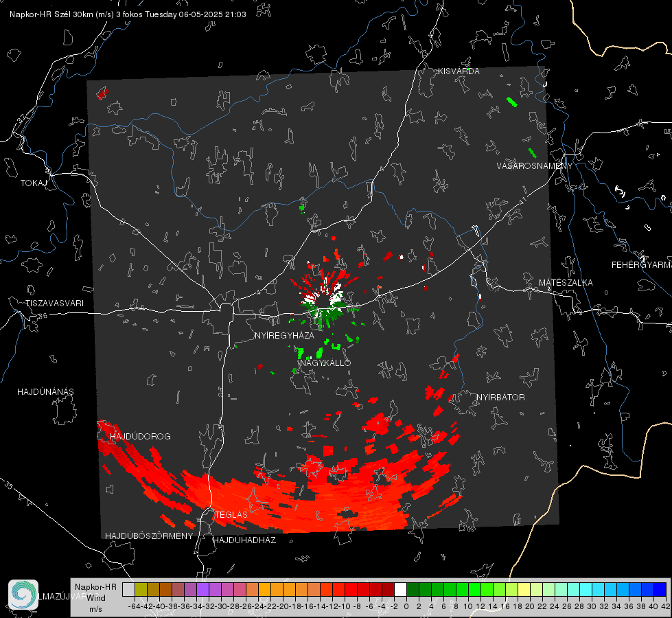Click road number 41 near Vásárosnamény
The height and width of the screenshot is (618, 672).
click(x=522, y=201)
